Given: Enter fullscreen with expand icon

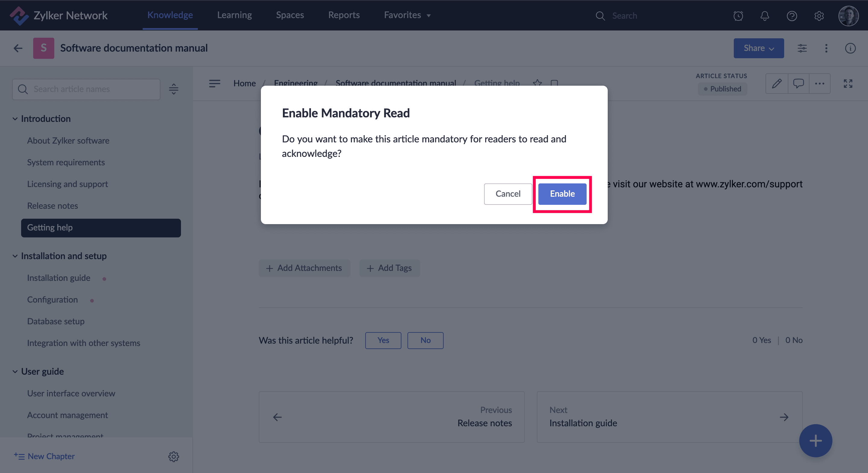Looking at the screenshot, I should pyautogui.click(x=848, y=84).
